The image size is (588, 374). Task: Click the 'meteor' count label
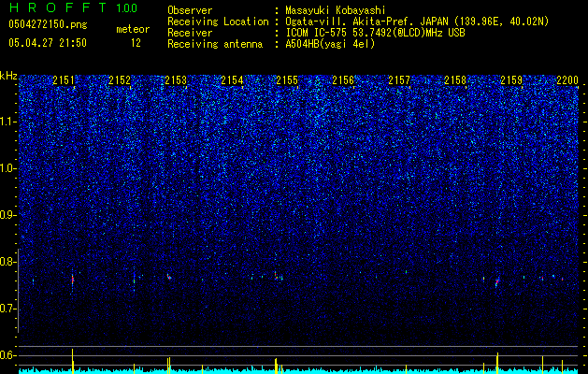pos(133,29)
